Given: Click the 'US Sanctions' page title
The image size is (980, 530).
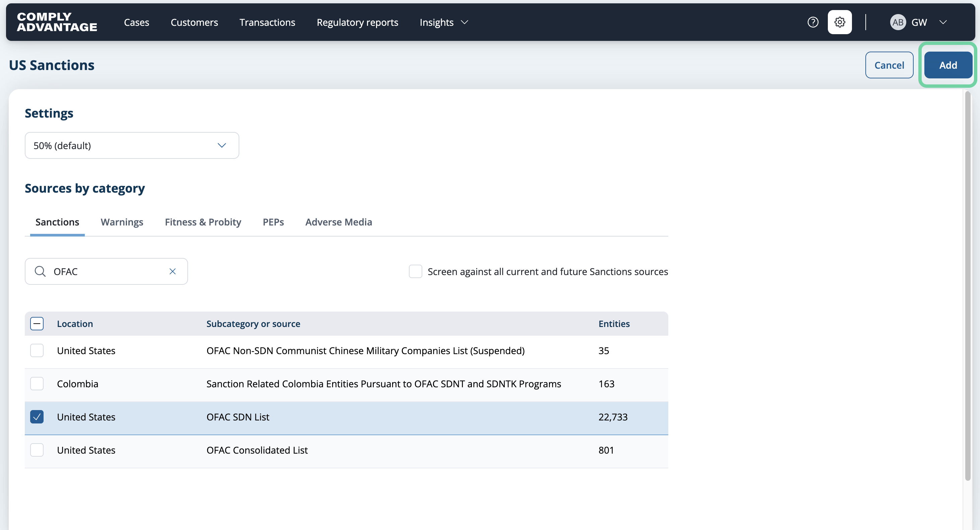Looking at the screenshot, I should tap(52, 65).
